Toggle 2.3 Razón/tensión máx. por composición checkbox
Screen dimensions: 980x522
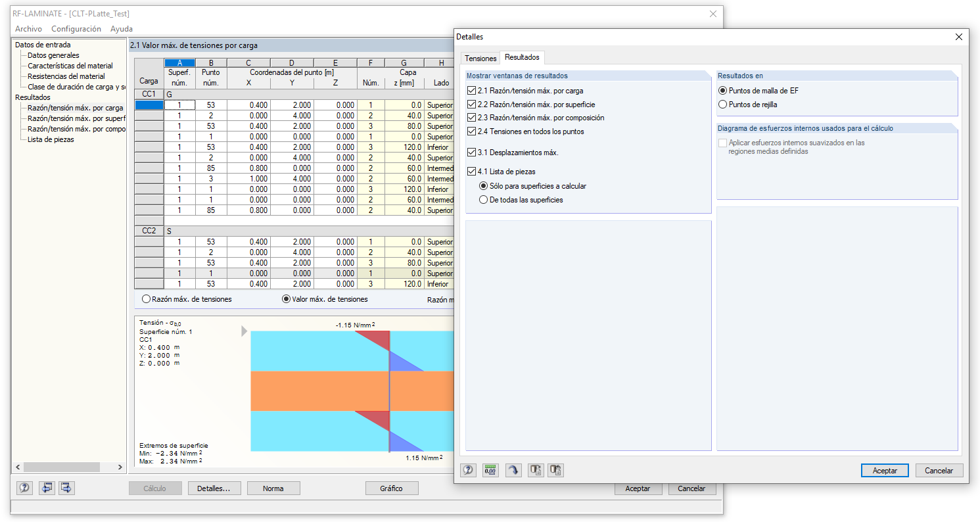(471, 118)
